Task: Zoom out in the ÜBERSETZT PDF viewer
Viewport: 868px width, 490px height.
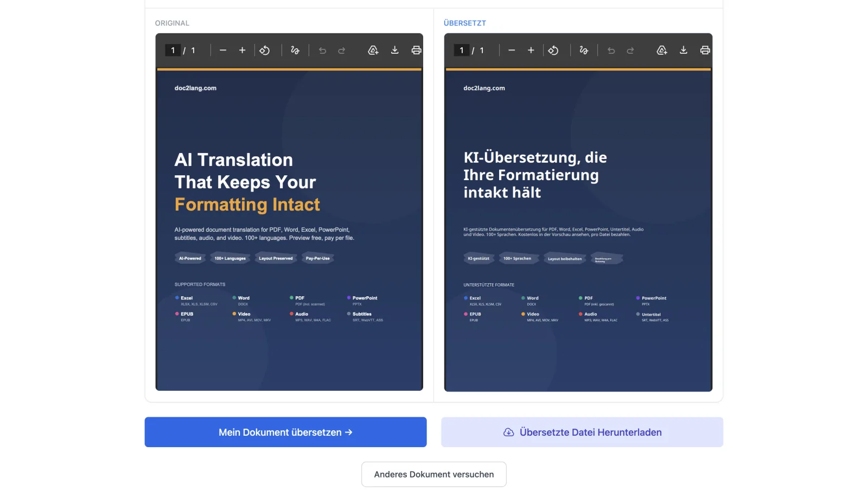Action: click(x=512, y=50)
